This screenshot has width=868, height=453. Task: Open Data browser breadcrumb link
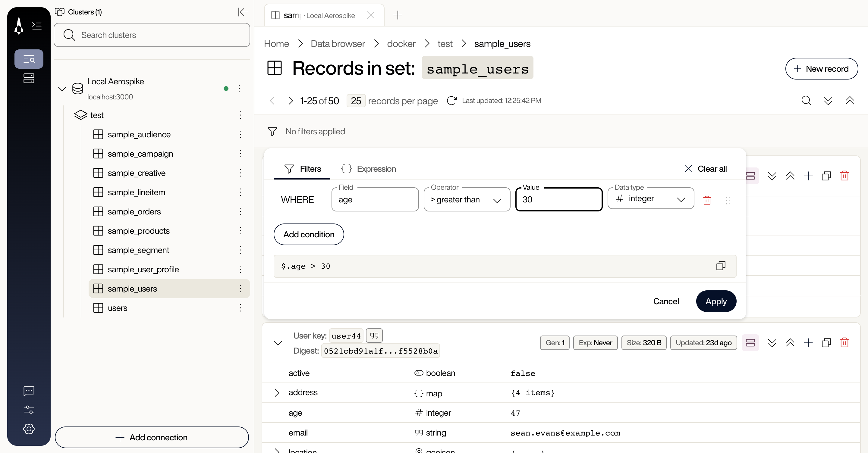pyautogui.click(x=338, y=44)
